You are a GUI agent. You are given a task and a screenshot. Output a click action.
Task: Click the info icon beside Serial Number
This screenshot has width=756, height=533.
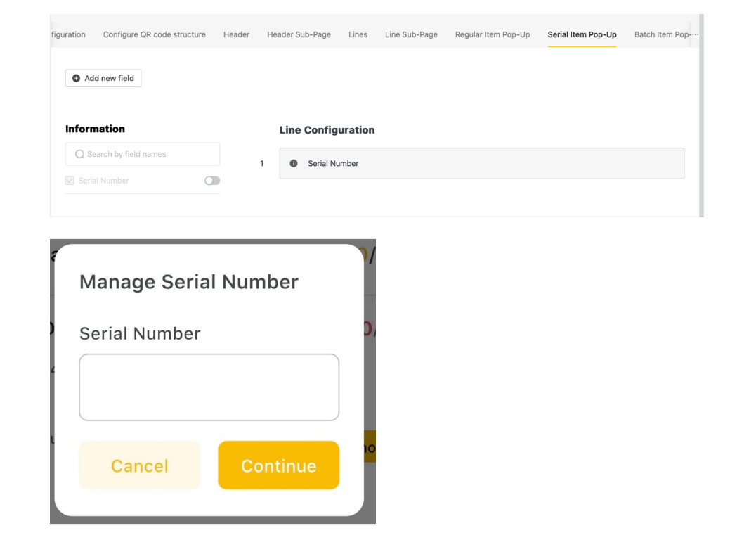tap(294, 164)
